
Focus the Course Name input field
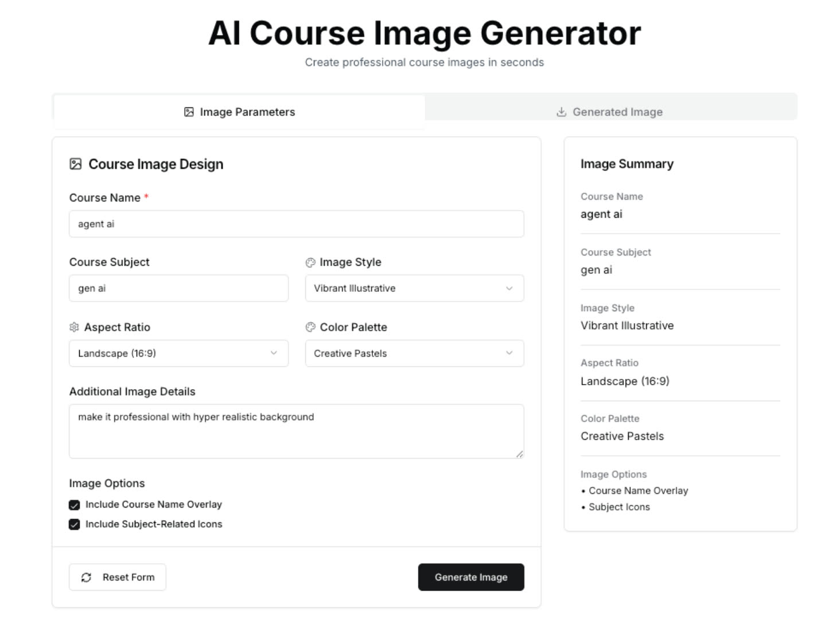(296, 224)
